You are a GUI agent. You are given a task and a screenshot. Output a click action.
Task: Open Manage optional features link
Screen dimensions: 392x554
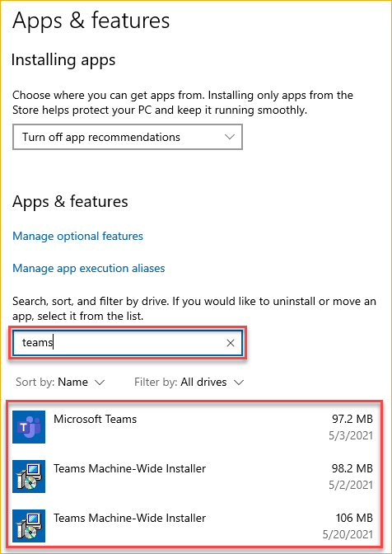[77, 236]
